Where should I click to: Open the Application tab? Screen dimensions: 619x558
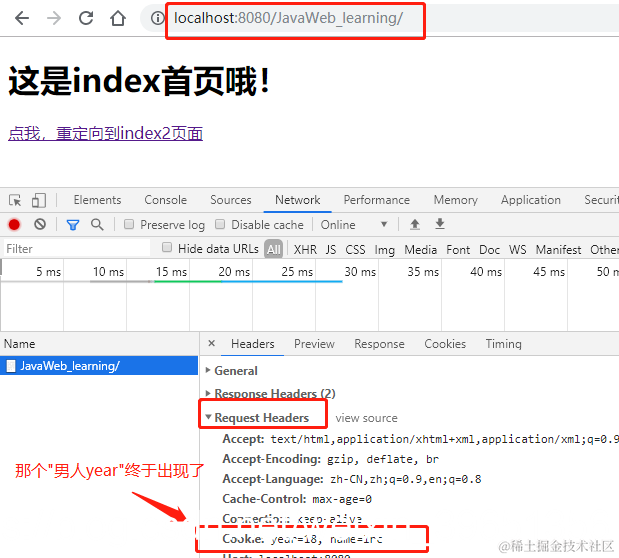tap(531, 200)
